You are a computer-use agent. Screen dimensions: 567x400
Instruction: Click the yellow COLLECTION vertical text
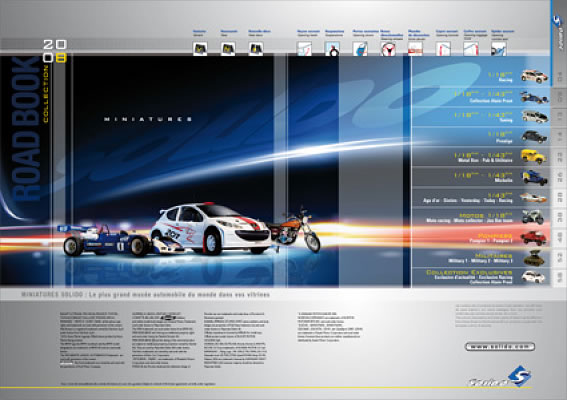(x=46, y=94)
